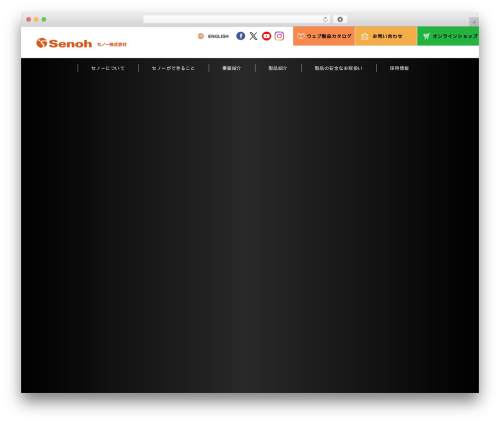Image resolution: width=500 pixels, height=423 pixels.
Task: Open the X (Twitter) social icon
Action: [x=253, y=36]
